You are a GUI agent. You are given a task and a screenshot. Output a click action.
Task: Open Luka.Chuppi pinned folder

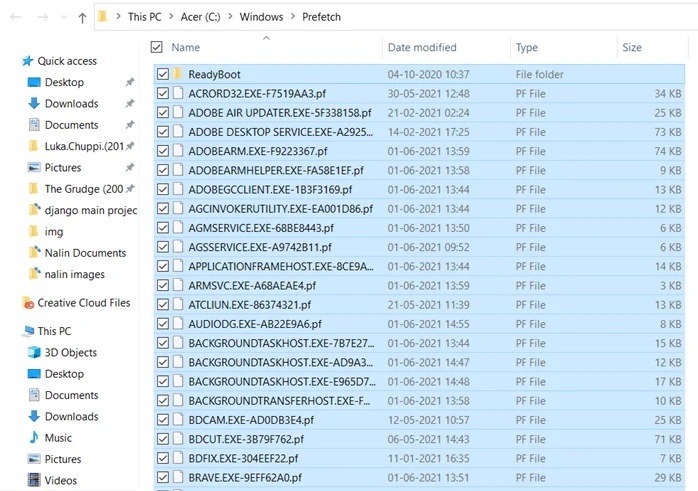(x=84, y=146)
